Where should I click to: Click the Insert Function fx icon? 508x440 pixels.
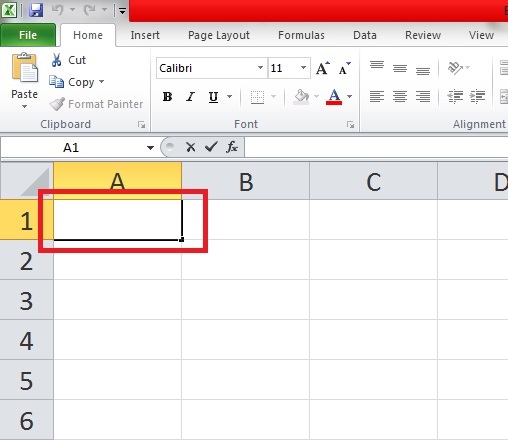coord(232,147)
